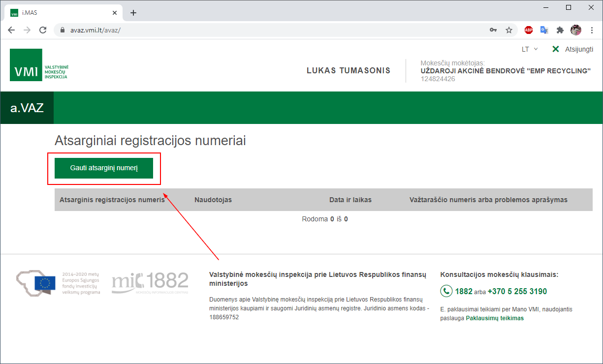Bookmark this page with the star icon
The image size is (603, 364).
coord(509,30)
